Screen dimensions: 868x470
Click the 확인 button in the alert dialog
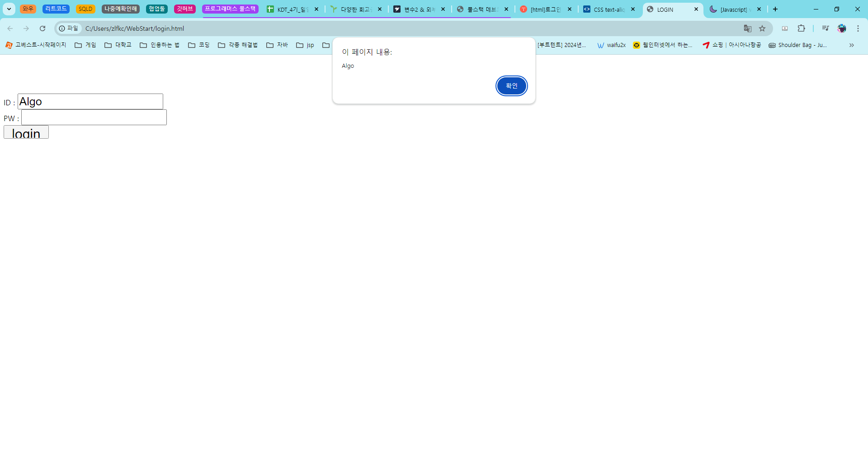tap(511, 86)
